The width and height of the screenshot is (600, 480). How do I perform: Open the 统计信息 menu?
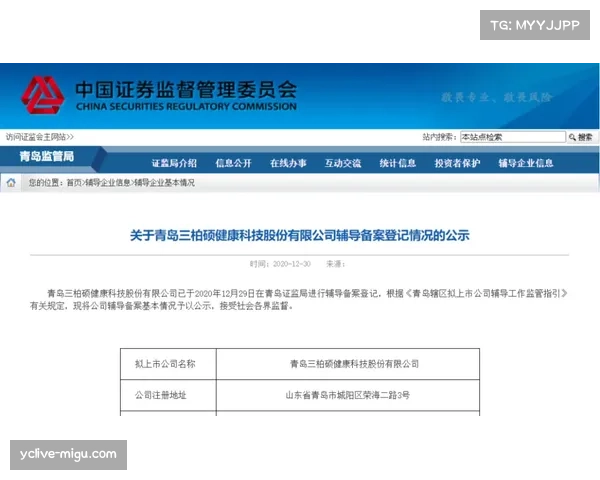[x=398, y=163]
